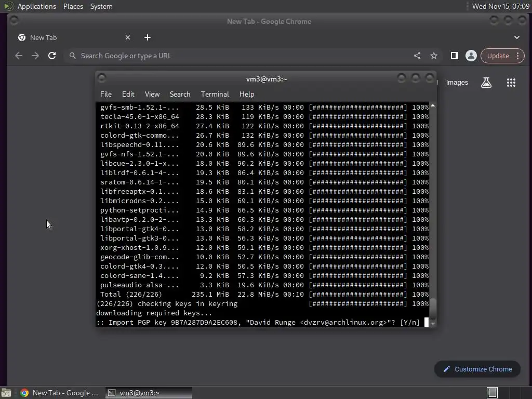
Task: Click the show desktop icon in taskbar
Action: click(x=6, y=393)
